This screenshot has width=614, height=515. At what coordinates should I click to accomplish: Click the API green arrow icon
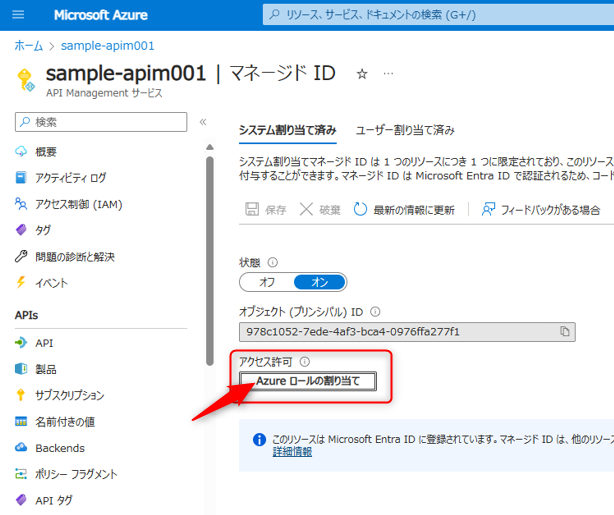[21, 343]
